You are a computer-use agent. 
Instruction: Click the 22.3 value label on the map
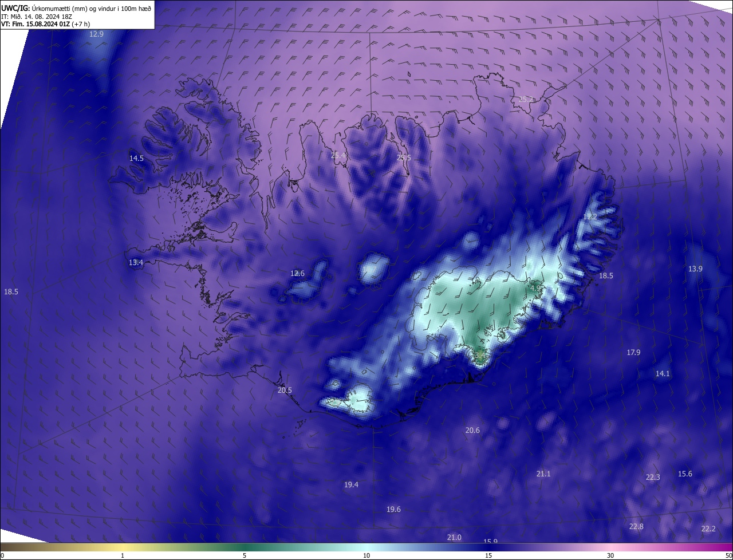tap(653, 477)
